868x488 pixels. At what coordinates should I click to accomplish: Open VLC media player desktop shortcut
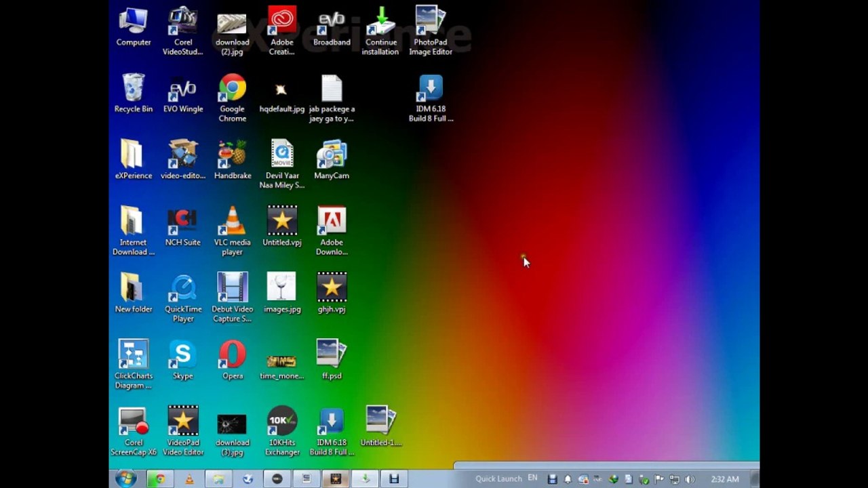point(232,231)
